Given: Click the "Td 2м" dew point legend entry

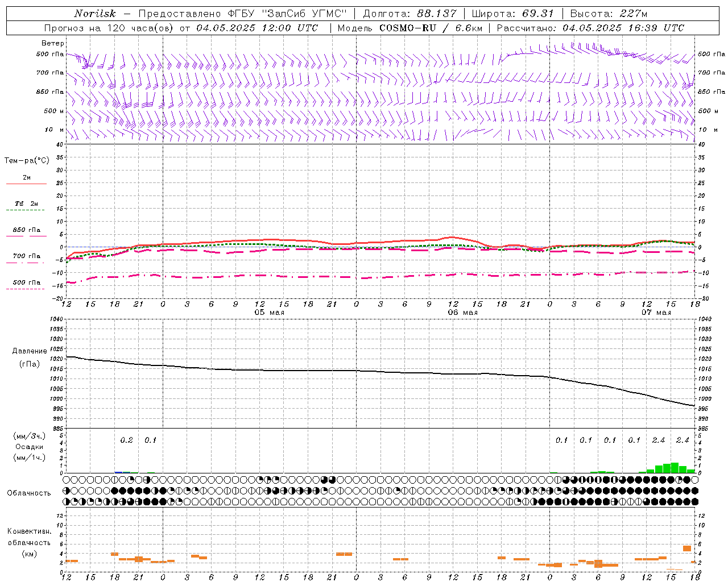Looking at the screenshot, I should click(27, 203).
